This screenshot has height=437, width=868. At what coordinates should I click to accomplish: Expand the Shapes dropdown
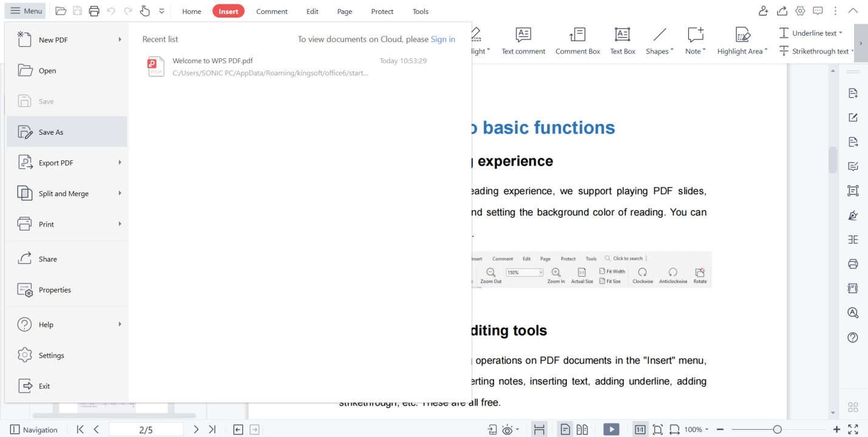659,41
